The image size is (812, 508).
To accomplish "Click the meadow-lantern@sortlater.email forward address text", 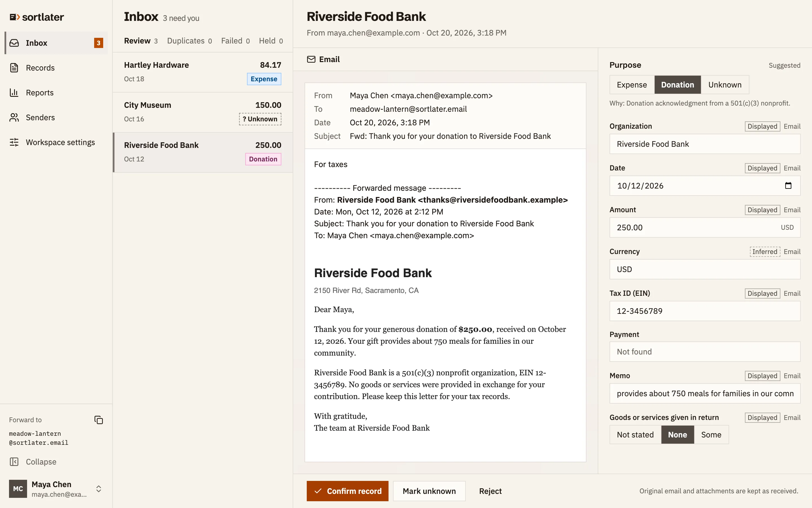I will (x=39, y=438).
